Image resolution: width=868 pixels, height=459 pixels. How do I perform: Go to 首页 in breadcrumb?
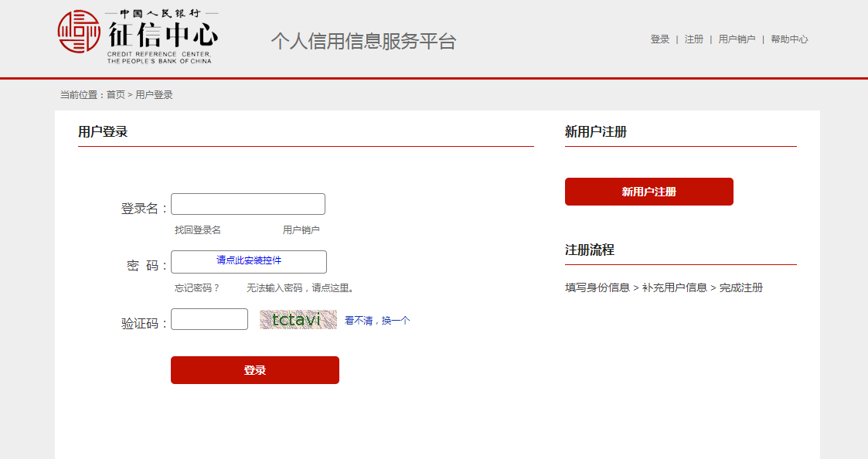coord(116,95)
